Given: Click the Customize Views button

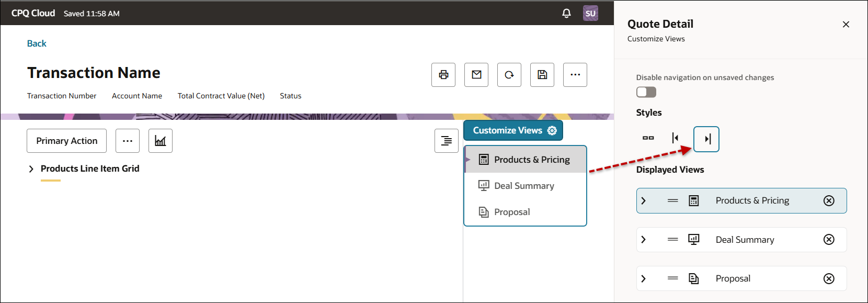Looking at the screenshot, I should (513, 131).
